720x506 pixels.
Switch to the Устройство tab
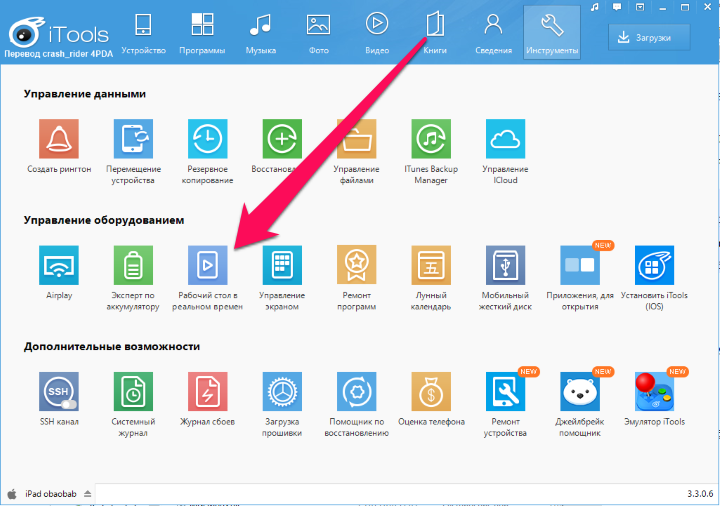[x=143, y=33]
